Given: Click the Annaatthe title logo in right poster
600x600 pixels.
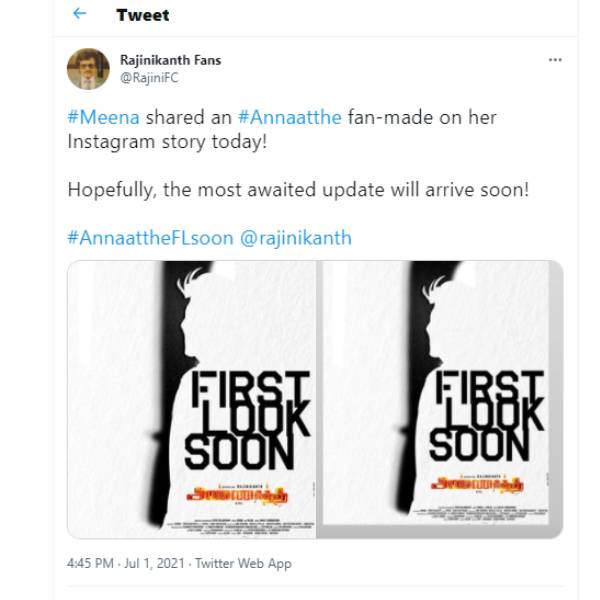Looking at the screenshot, I should click(x=477, y=484).
